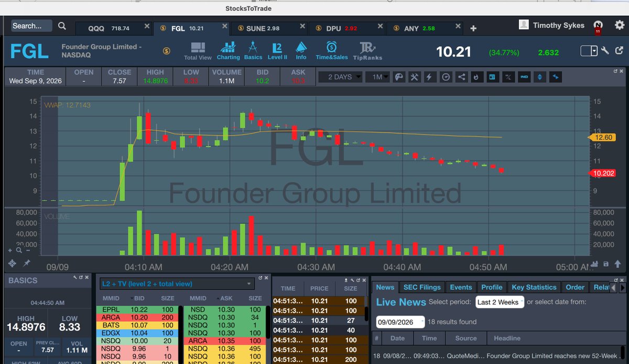This screenshot has height=364, width=629.
Task: Open the Order tab
Action: coord(575,287)
